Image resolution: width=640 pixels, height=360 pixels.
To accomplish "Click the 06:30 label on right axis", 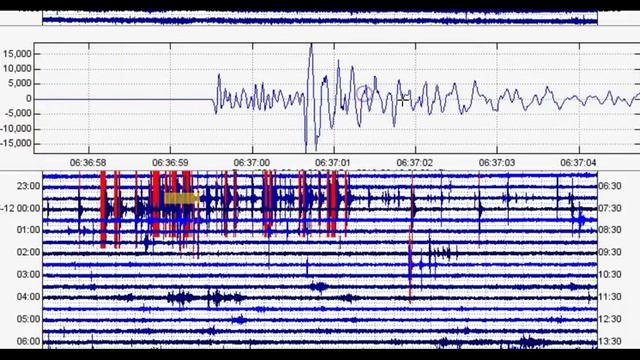I will 610,186.
